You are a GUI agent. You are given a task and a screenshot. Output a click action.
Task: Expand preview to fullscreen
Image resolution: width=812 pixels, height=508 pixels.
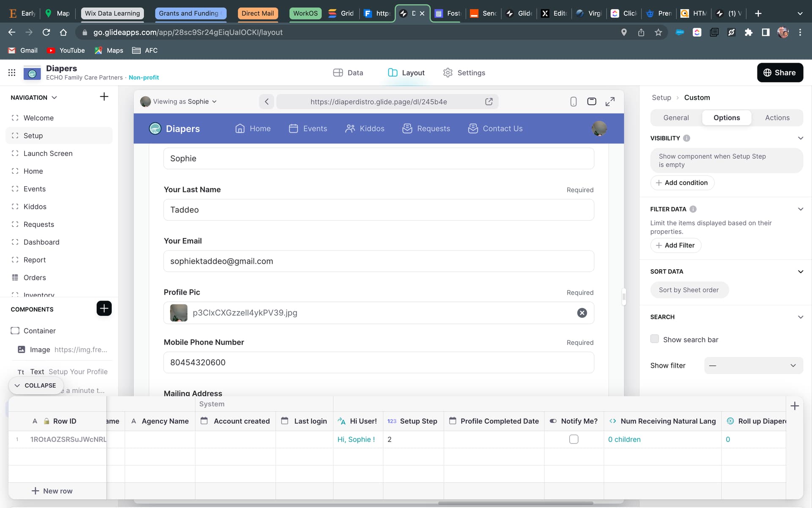pos(610,102)
